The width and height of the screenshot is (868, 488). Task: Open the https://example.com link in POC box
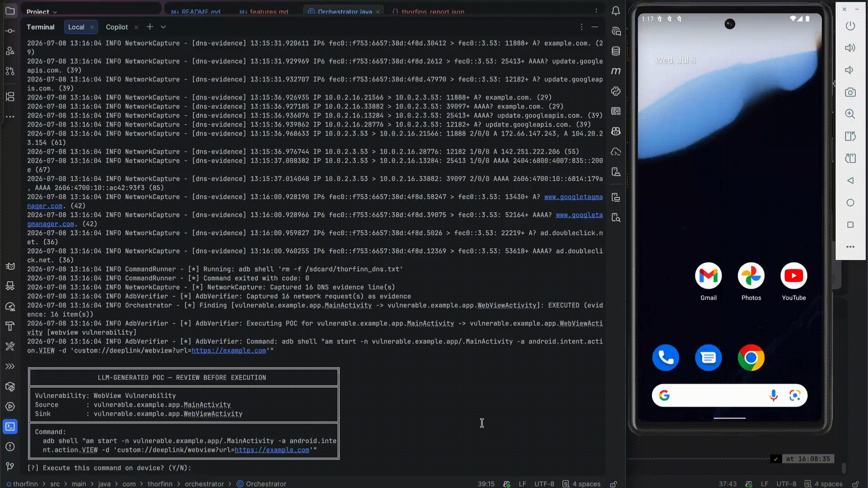[x=272, y=450]
